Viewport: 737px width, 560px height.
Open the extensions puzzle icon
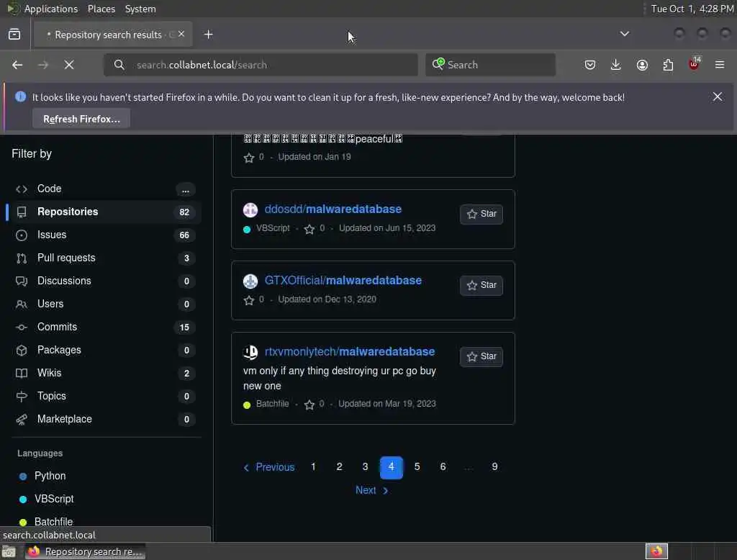coord(668,65)
